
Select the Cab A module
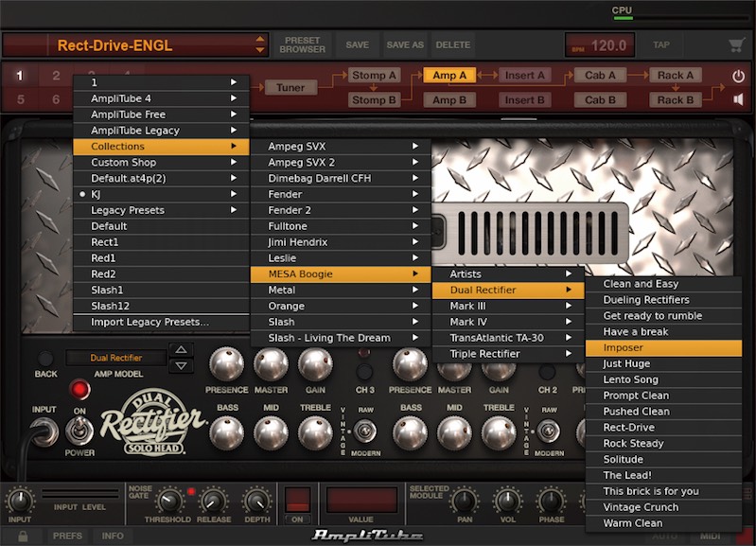click(600, 76)
